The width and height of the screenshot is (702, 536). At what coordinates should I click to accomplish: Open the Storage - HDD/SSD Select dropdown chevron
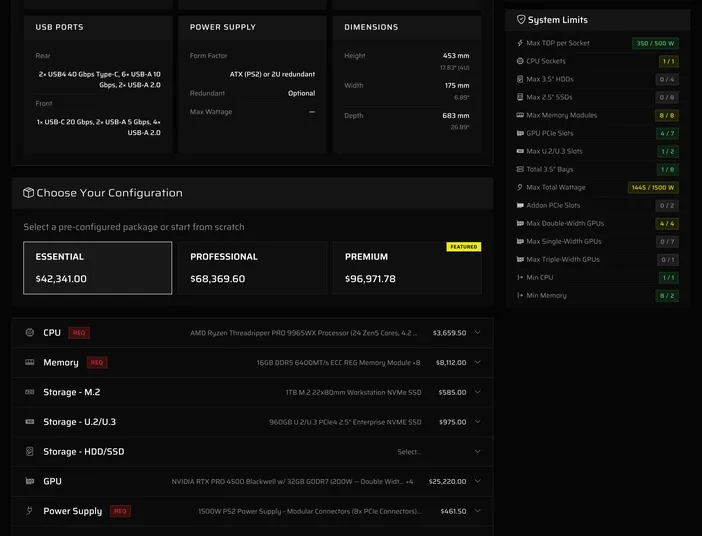coord(477,451)
